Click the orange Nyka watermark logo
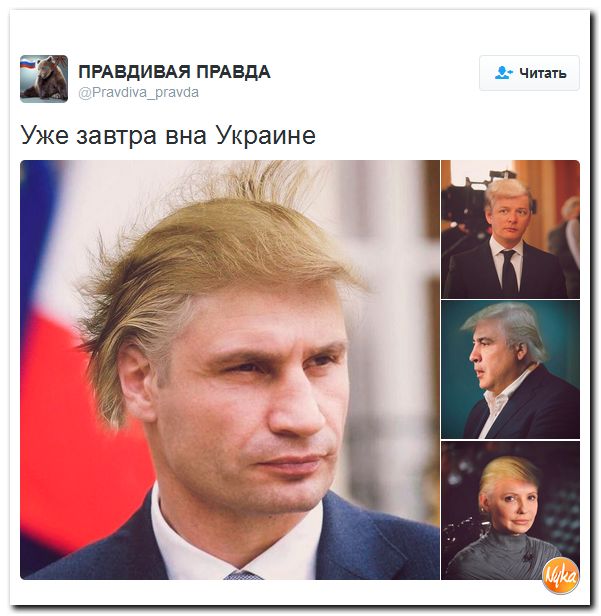 [x=561, y=576]
